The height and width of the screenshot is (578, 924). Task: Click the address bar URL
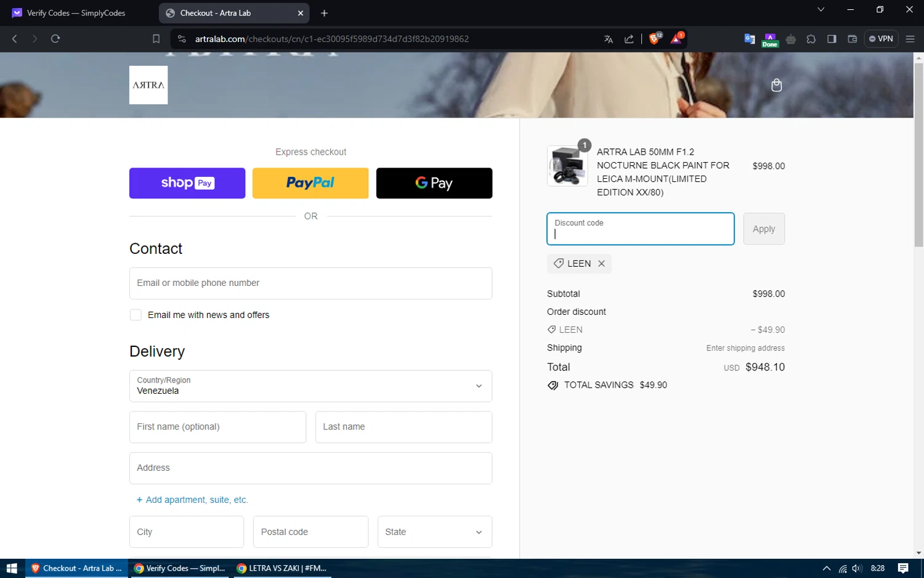point(331,39)
